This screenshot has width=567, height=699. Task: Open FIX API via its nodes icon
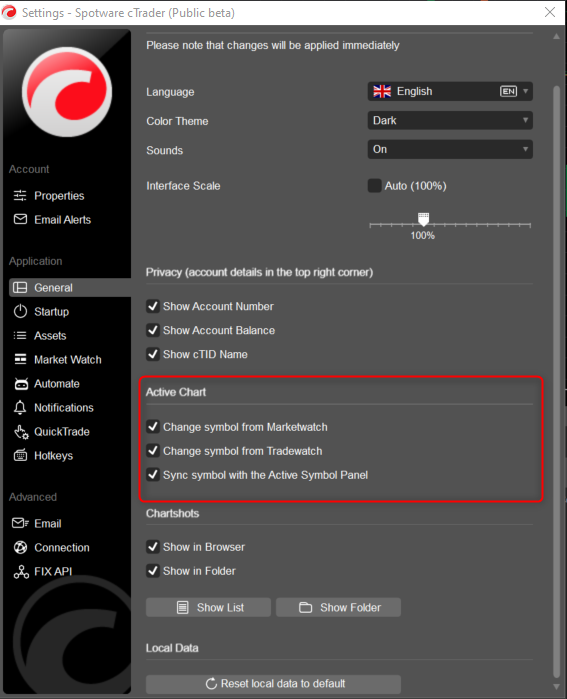coord(21,572)
